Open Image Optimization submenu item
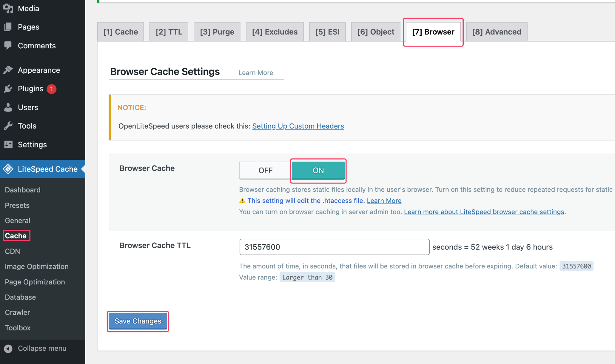This screenshot has height=364, width=615. [37, 266]
